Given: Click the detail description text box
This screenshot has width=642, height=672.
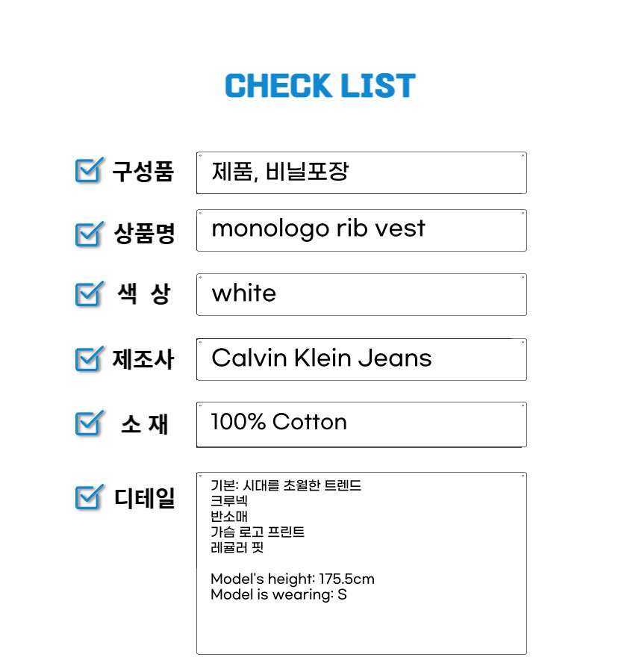Looking at the screenshot, I should tap(361, 563).
